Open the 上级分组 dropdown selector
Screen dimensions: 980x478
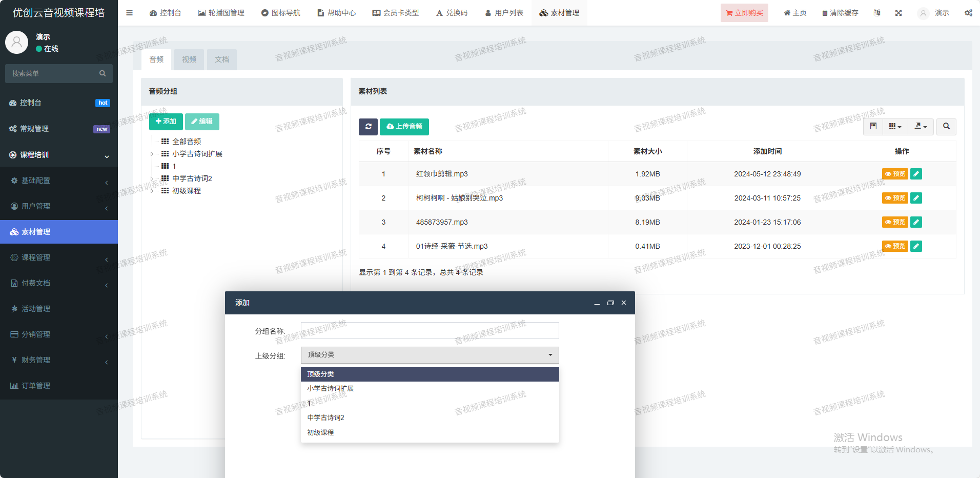(x=430, y=355)
